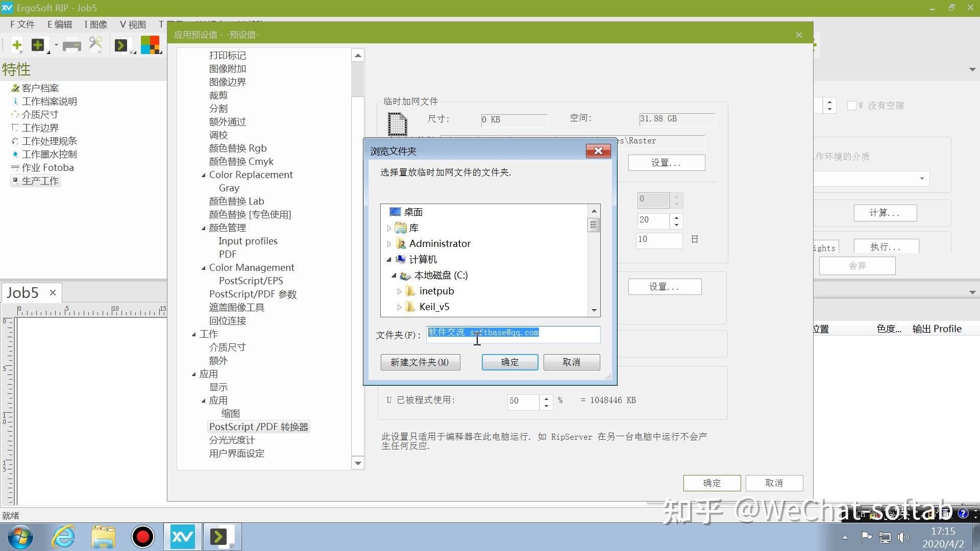Switch to the Job5 tab

[x=22, y=292]
